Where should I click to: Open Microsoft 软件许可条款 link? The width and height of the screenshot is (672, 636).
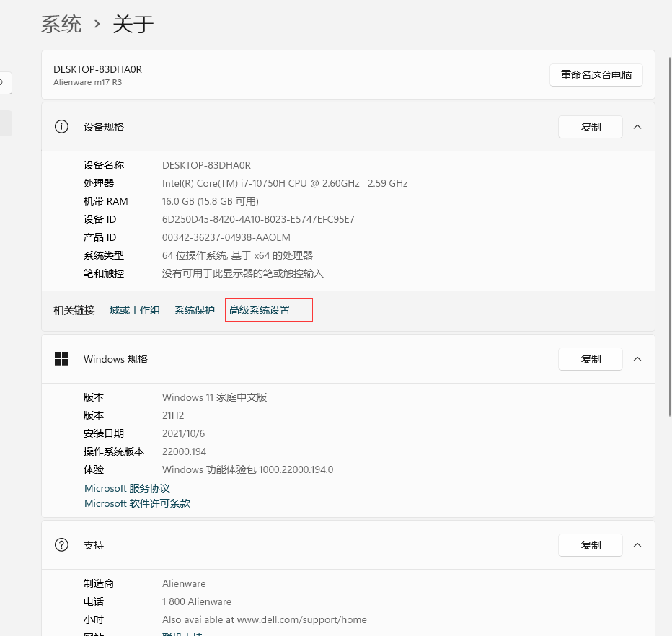pyautogui.click(x=137, y=503)
